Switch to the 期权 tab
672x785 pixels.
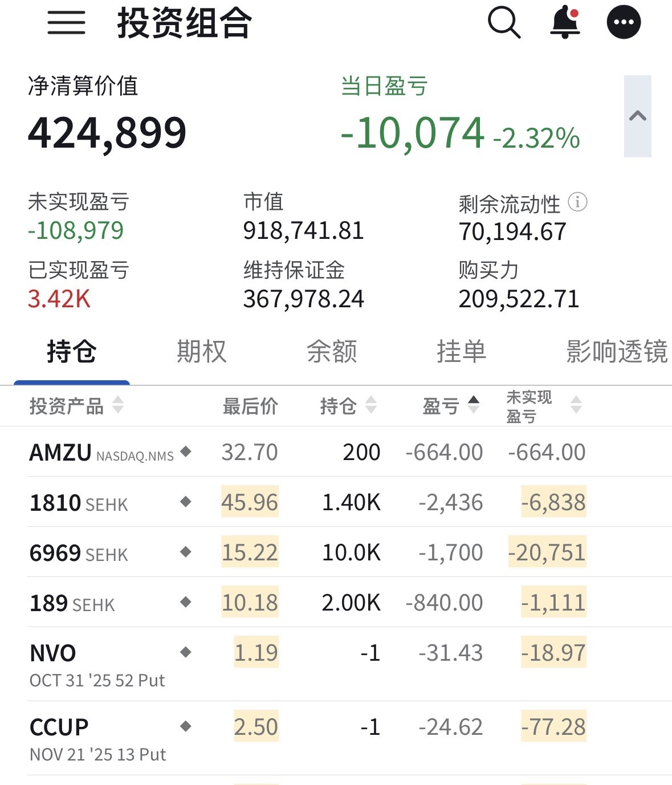[201, 351]
